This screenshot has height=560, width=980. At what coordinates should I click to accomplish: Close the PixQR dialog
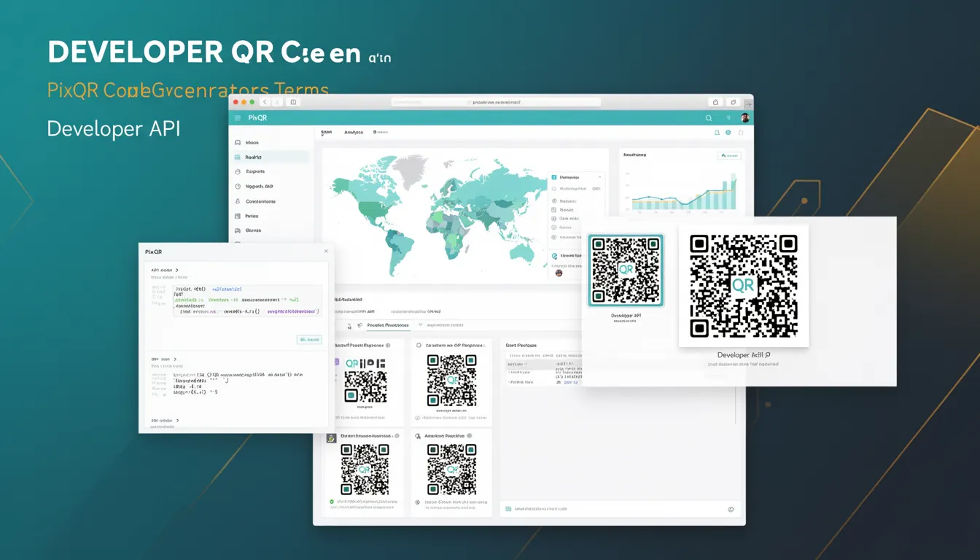[326, 252]
